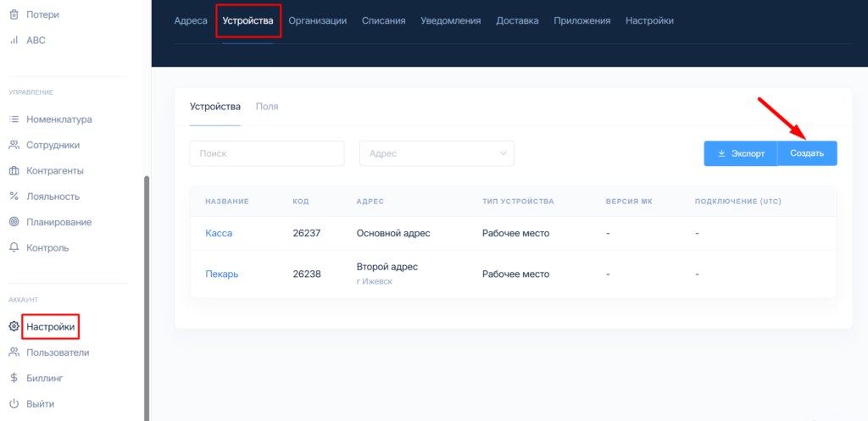The image size is (868, 421).
Task: Click the Settings gear icon in sidebar
Action: point(14,327)
